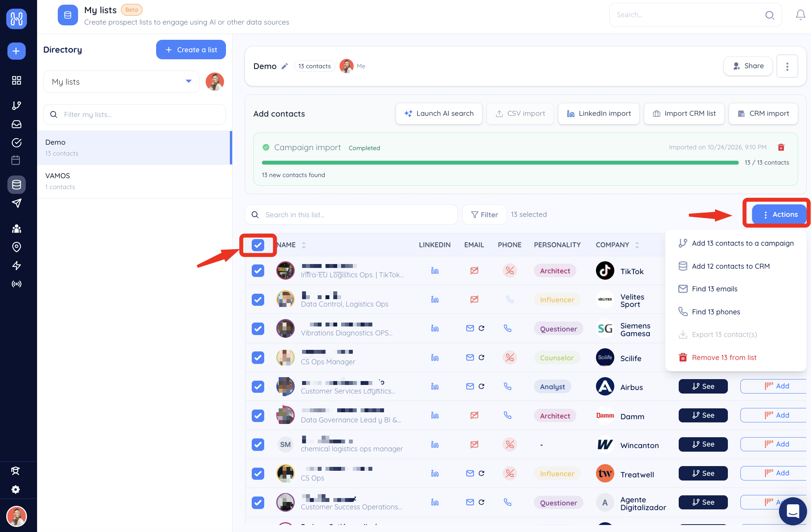Open three-dot menu next to Share
Viewport: 811px width, 532px height.
787,66
